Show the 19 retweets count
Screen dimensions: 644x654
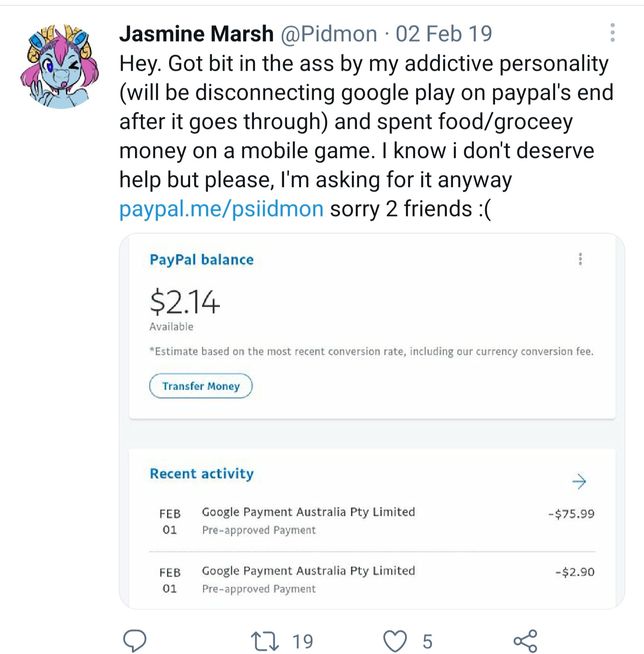[303, 641]
